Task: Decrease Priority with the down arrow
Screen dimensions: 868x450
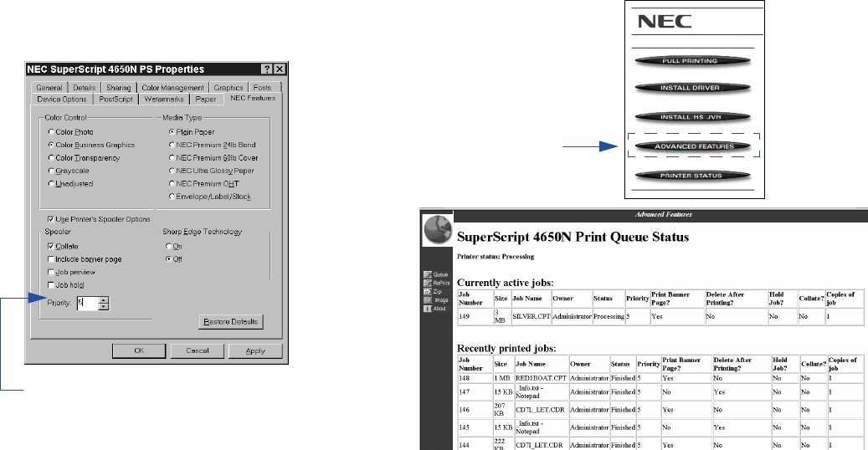Action: 104,307
